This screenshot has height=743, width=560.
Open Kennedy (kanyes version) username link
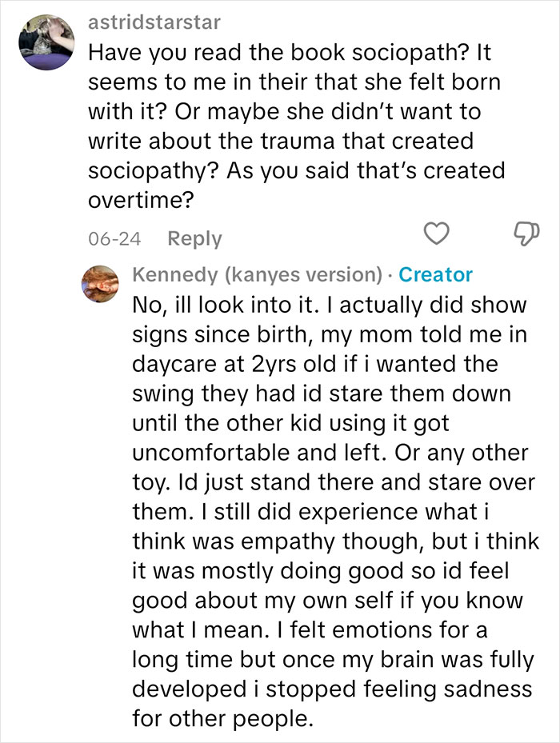pos(257,275)
